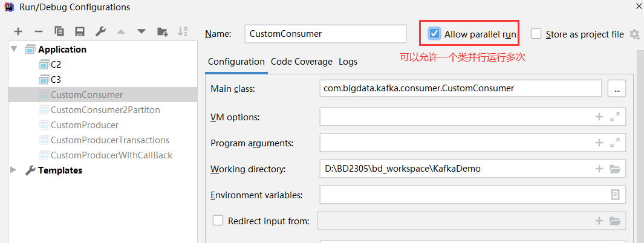The width and height of the screenshot is (644, 243).
Task: Open the Environment variables editor icon
Action: coord(615,195)
